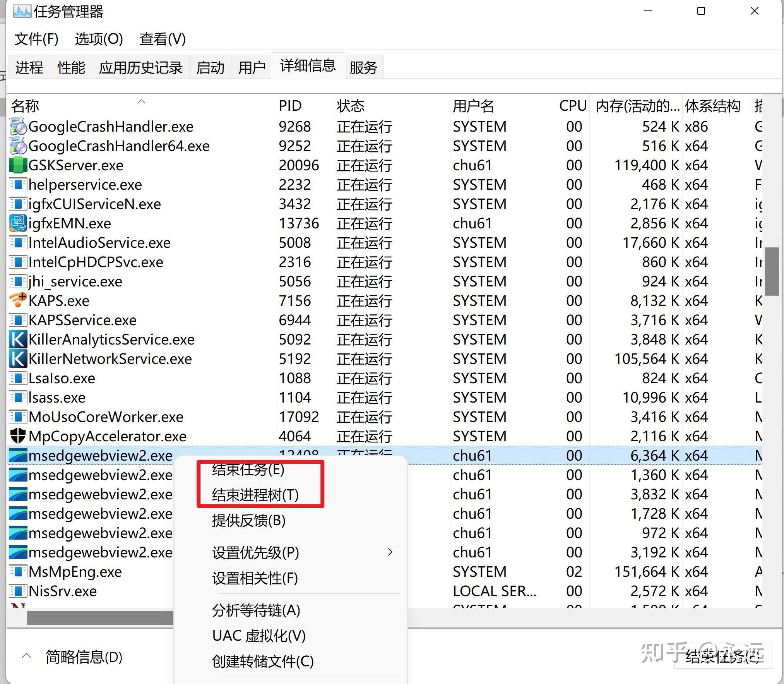Click the KAPS.exe wifi icon

18,301
